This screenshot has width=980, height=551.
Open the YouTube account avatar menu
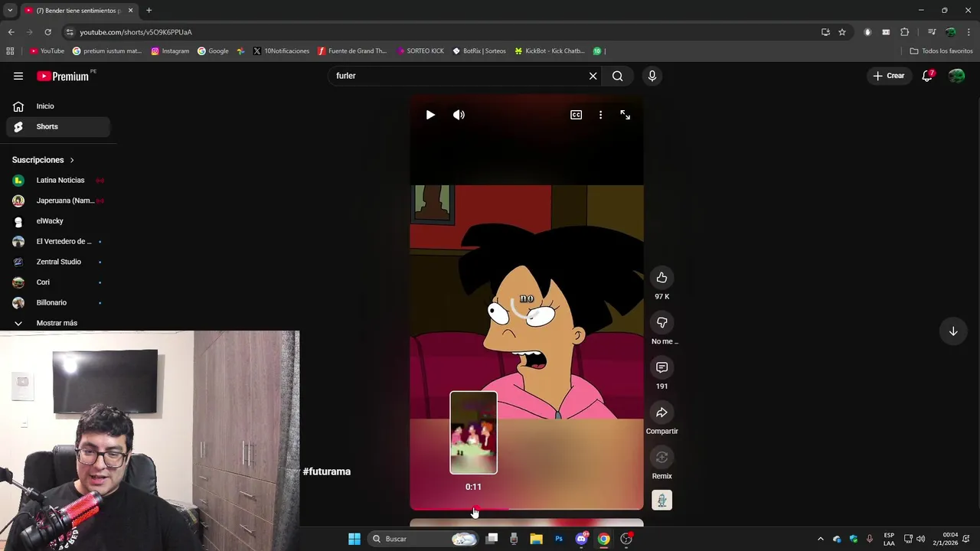click(x=956, y=76)
